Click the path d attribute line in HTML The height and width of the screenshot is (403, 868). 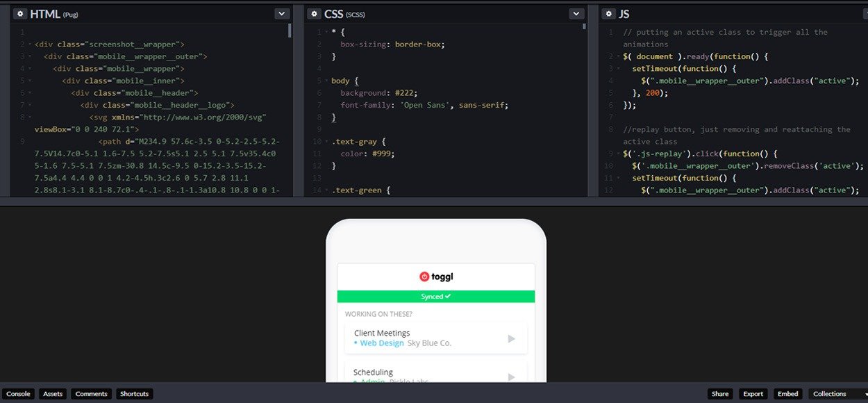(x=189, y=141)
